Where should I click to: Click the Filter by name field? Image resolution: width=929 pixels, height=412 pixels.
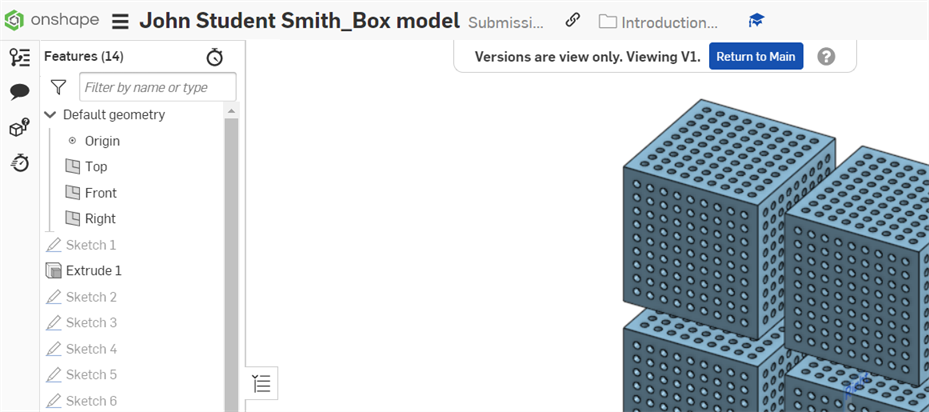pyautogui.click(x=158, y=87)
